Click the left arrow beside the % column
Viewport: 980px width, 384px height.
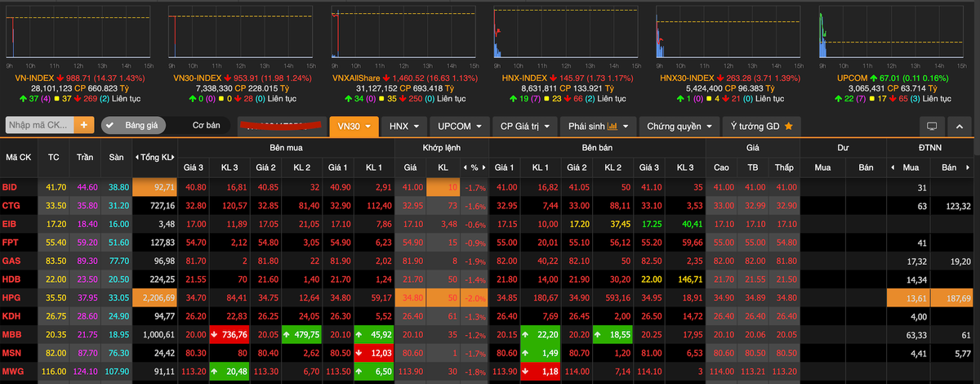(x=464, y=167)
